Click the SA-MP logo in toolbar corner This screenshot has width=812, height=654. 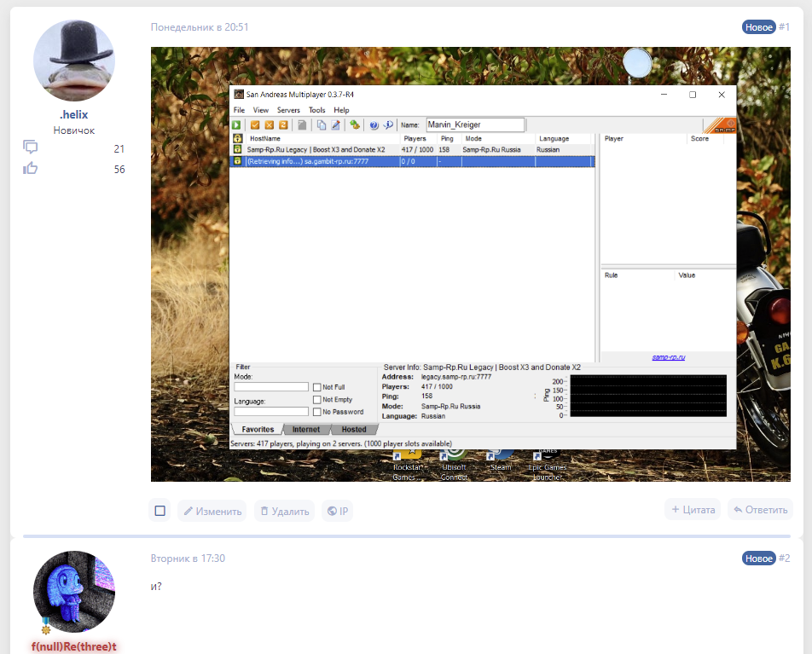[719, 125]
